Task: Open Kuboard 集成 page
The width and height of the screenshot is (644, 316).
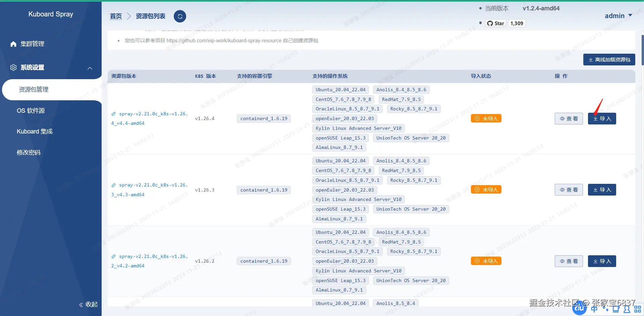Action: (x=35, y=131)
